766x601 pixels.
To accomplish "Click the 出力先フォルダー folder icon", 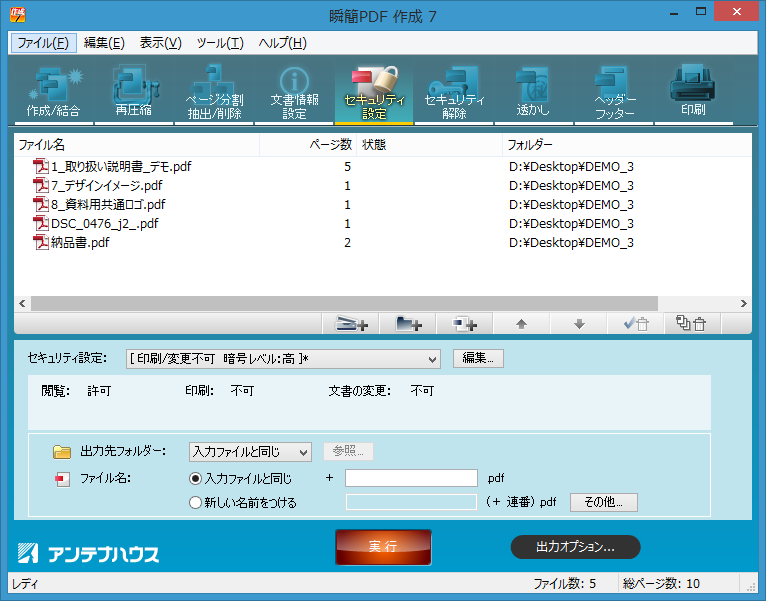I will point(62,451).
